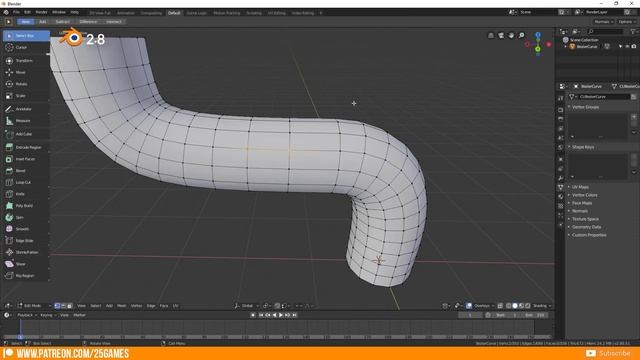Open the Edit Mode dropdown
This screenshot has height=360, width=640.
[x=34, y=306]
